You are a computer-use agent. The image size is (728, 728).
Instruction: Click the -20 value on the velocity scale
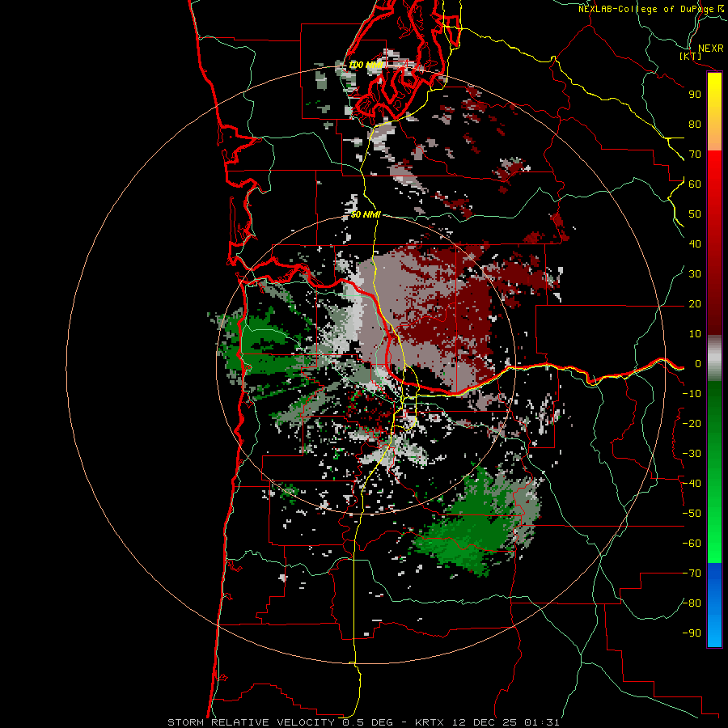(x=692, y=424)
